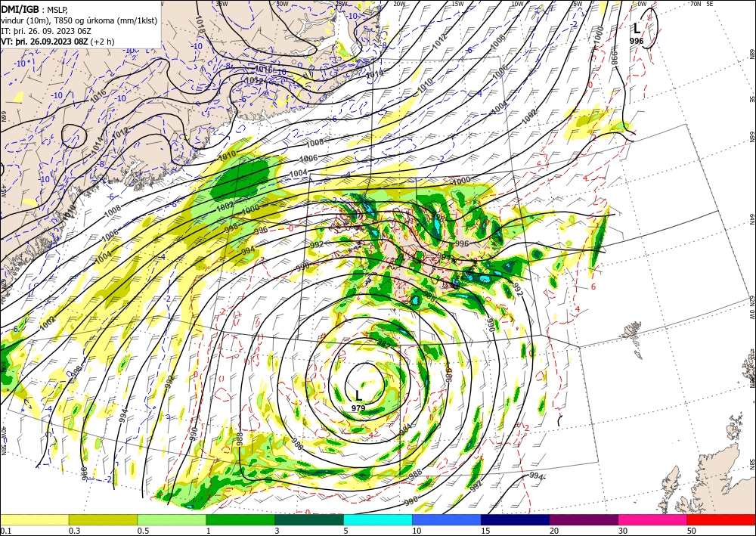Click the navy 15–20 legend swatch
The height and width of the screenshot is (536, 756).
pyautogui.click(x=516, y=519)
